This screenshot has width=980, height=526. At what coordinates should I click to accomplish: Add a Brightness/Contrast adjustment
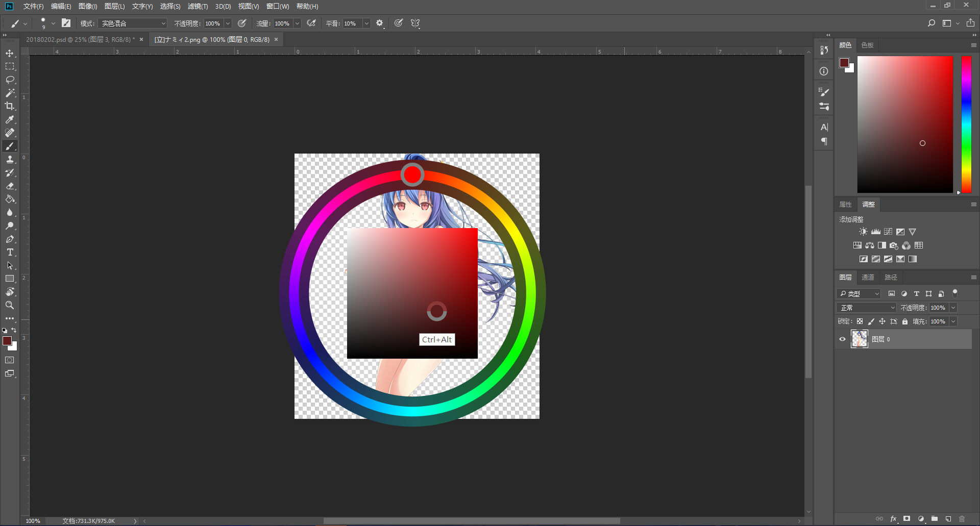863,232
